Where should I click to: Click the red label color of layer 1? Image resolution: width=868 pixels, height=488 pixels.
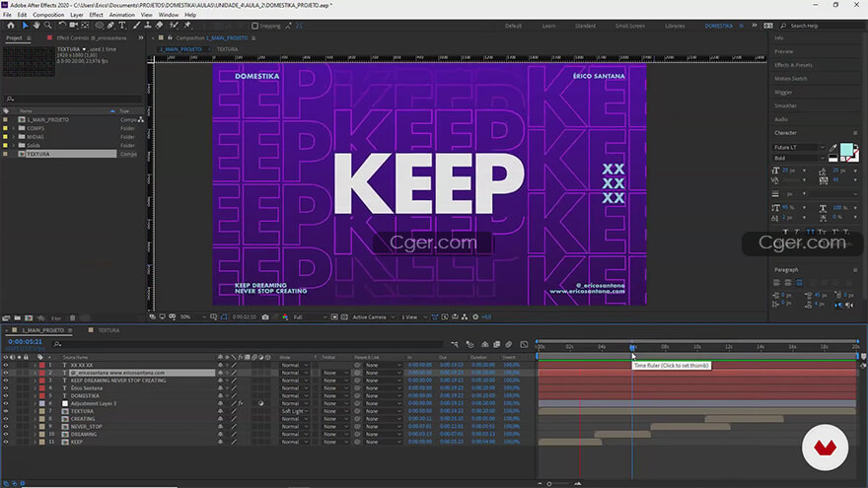42,365
